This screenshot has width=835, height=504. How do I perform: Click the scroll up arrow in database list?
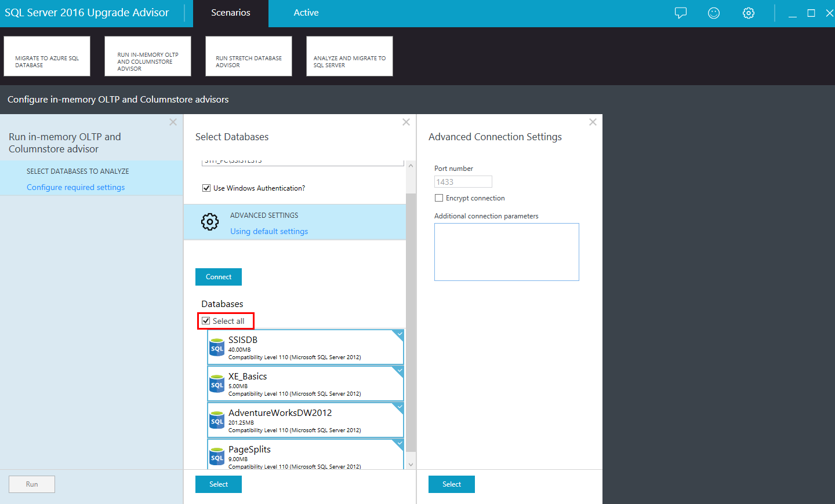pos(411,166)
